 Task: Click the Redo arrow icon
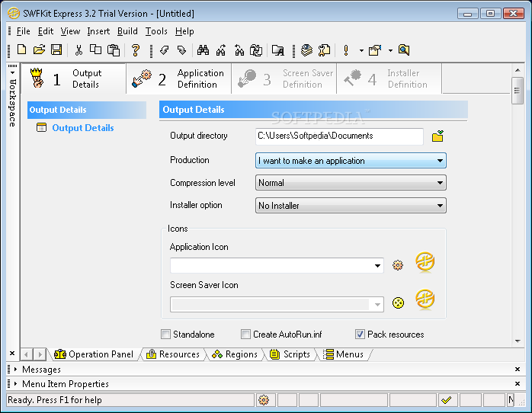tap(182, 50)
